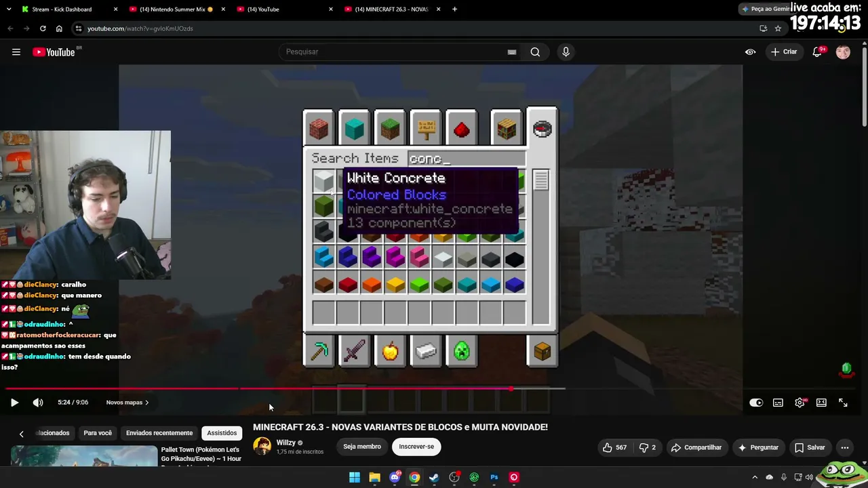Viewport: 868px width, 488px height.
Task: Bookmark this page with the star
Action: click(778, 28)
